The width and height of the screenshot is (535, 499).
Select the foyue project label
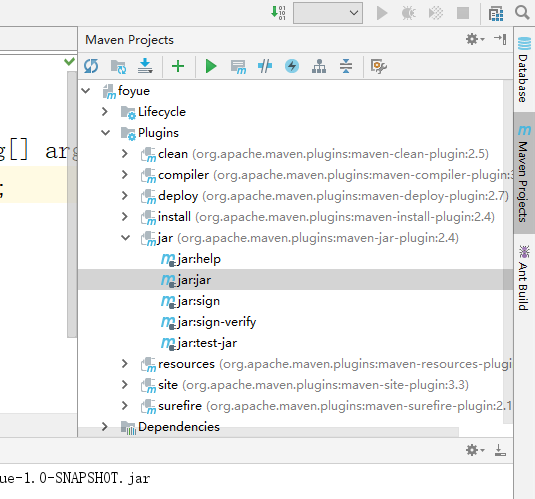134,91
